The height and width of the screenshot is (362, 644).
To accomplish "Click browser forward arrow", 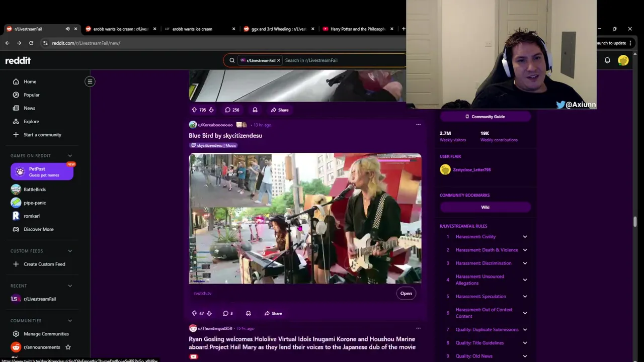I will [x=19, y=43].
